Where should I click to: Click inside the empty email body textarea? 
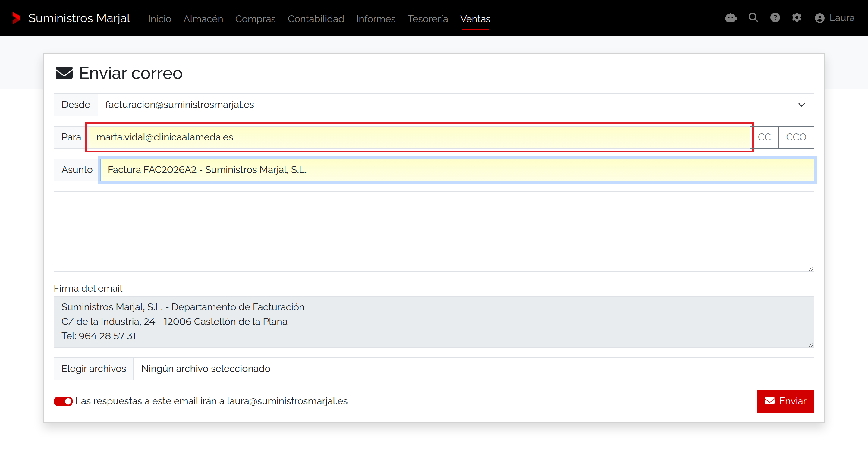434,231
